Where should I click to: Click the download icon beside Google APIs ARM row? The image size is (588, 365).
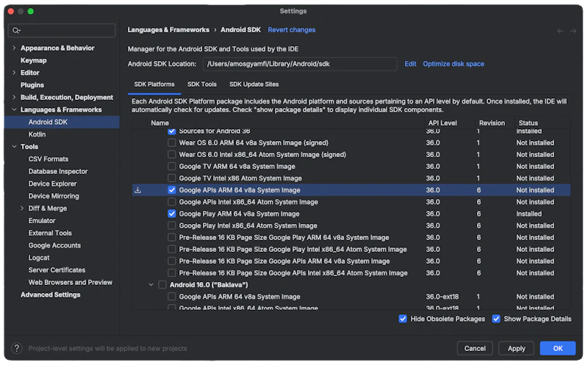click(x=138, y=190)
